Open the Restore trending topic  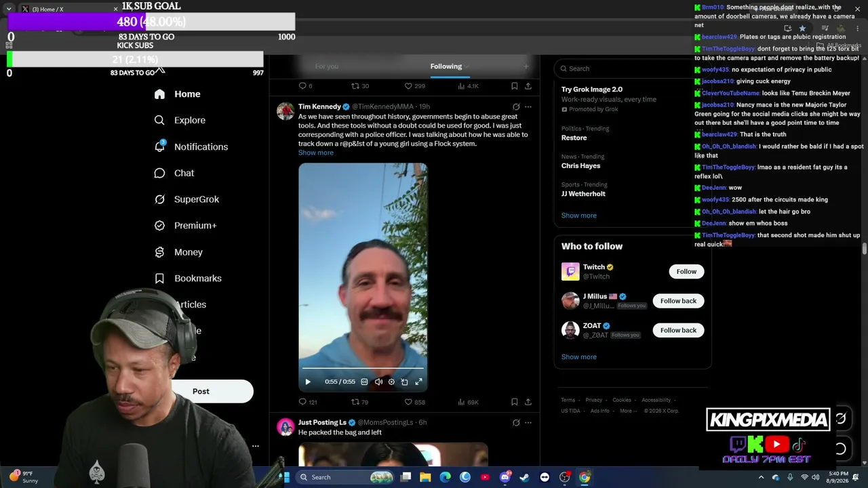[x=574, y=138]
